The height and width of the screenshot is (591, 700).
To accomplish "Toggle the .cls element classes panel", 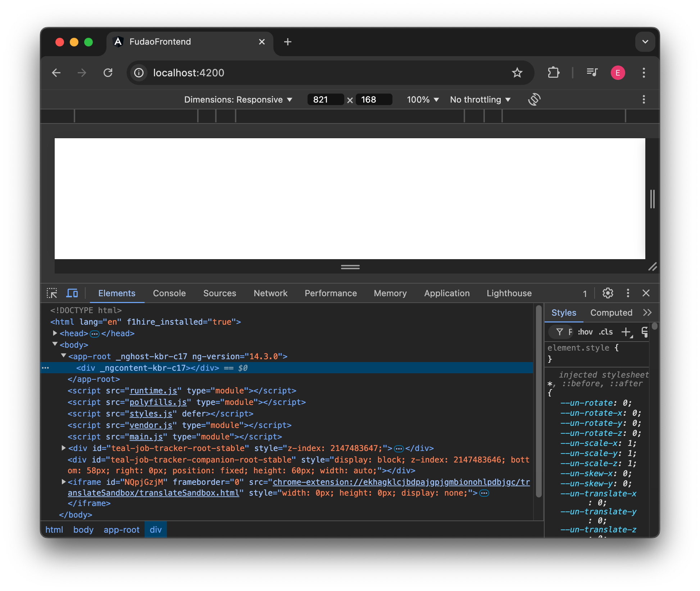I will click(606, 331).
